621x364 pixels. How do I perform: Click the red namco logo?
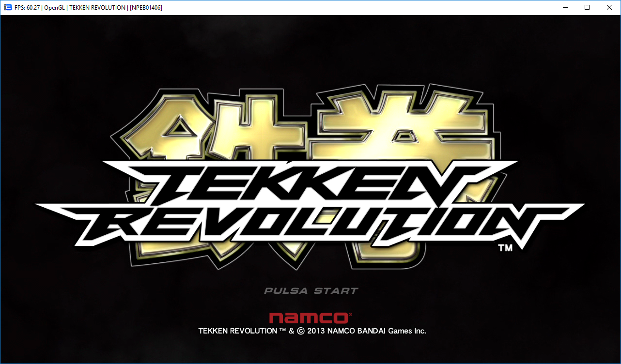click(310, 318)
